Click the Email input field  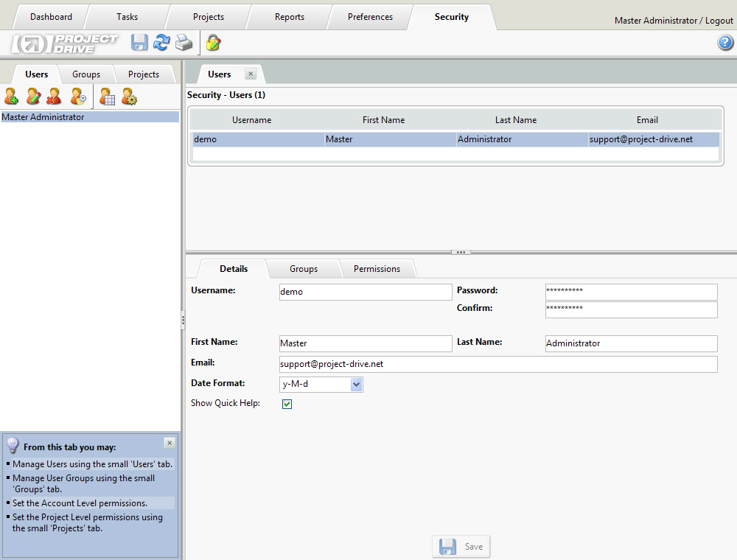(498, 364)
